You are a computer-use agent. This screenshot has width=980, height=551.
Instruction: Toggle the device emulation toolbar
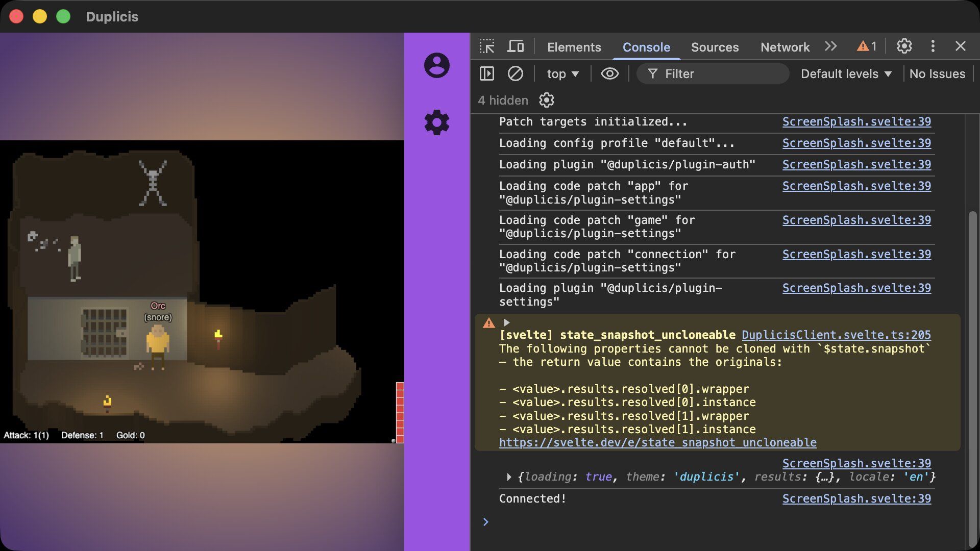point(516,46)
